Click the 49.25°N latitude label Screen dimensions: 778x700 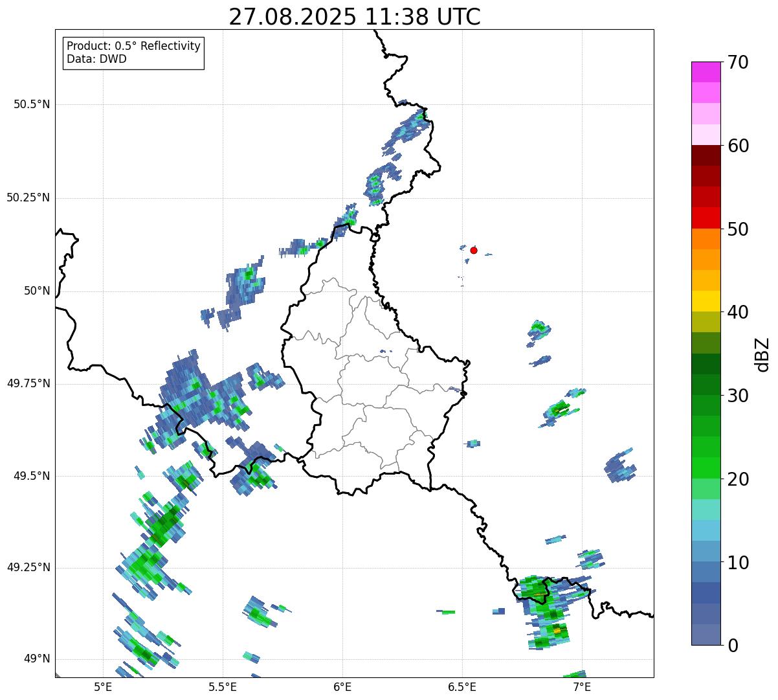pyautogui.click(x=28, y=567)
